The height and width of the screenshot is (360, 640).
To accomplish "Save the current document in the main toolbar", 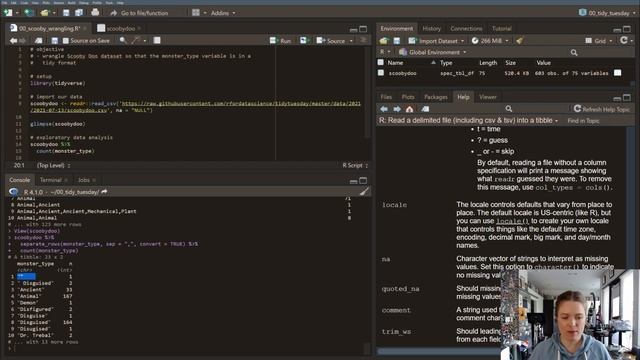I will [x=66, y=13].
